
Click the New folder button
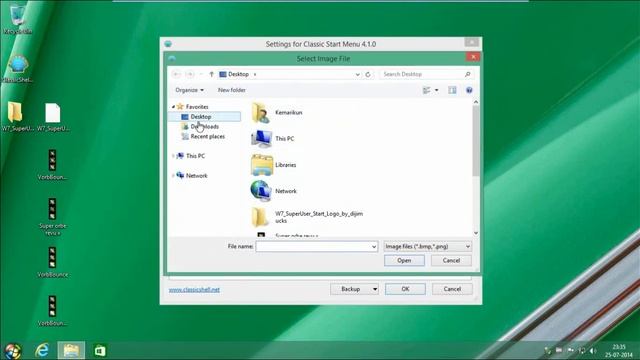231,90
